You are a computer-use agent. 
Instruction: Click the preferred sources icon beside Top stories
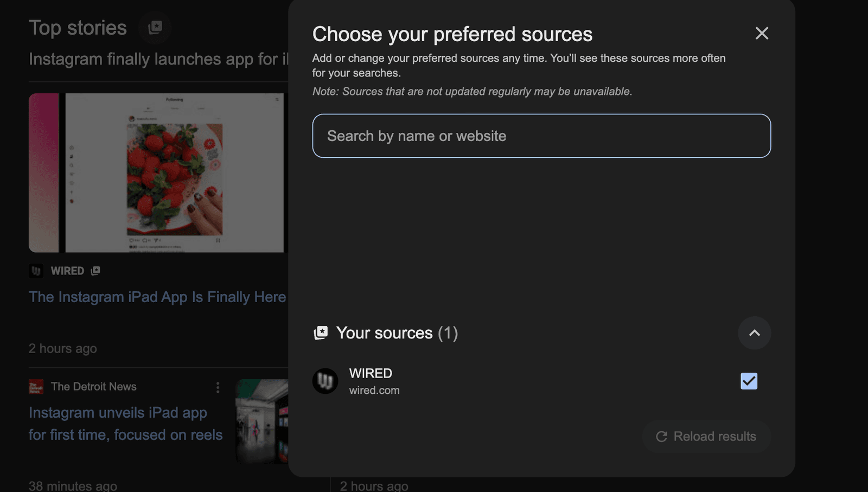pyautogui.click(x=155, y=27)
